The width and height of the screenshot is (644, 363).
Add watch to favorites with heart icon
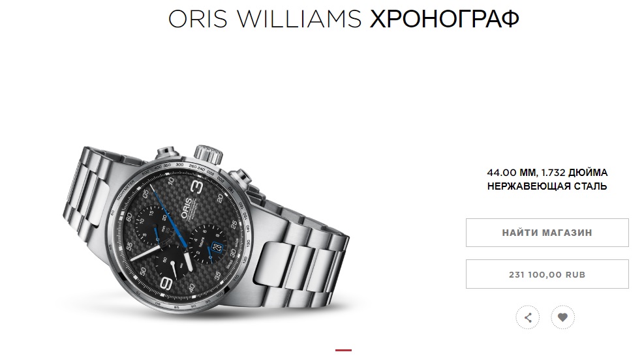click(562, 317)
